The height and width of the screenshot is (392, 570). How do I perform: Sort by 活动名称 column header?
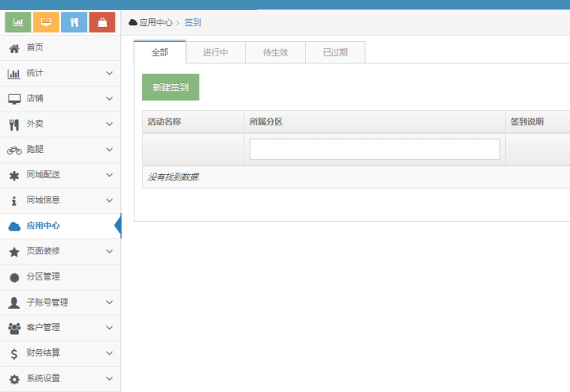(164, 121)
